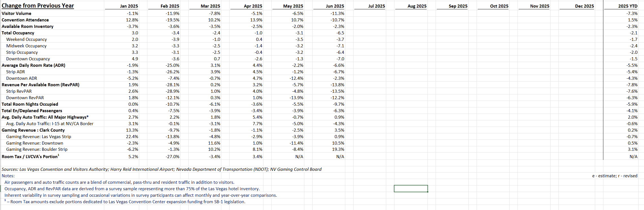The width and height of the screenshot is (644, 210).
Task: Select Total Occupancy value for Jun 2025
Action: [x=340, y=33]
